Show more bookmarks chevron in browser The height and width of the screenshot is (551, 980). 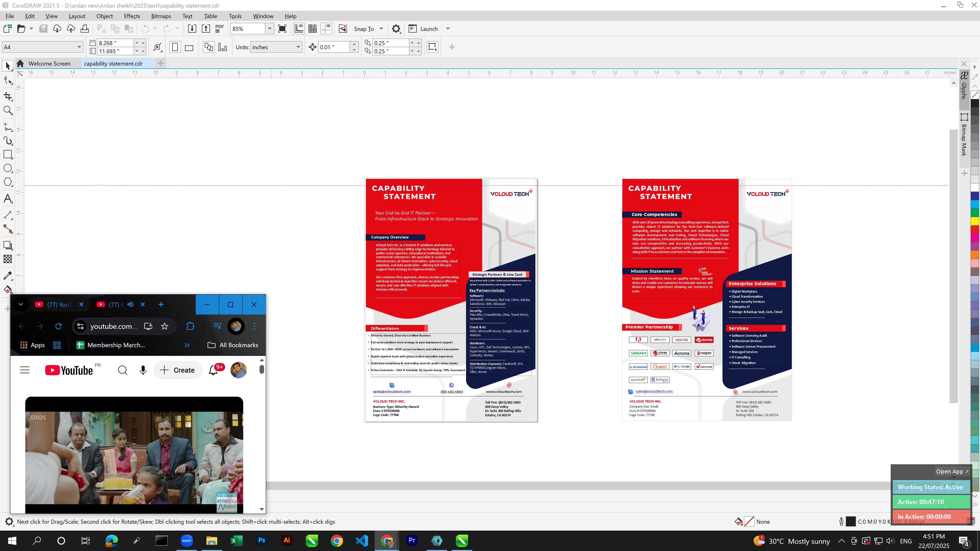pyautogui.click(x=187, y=345)
